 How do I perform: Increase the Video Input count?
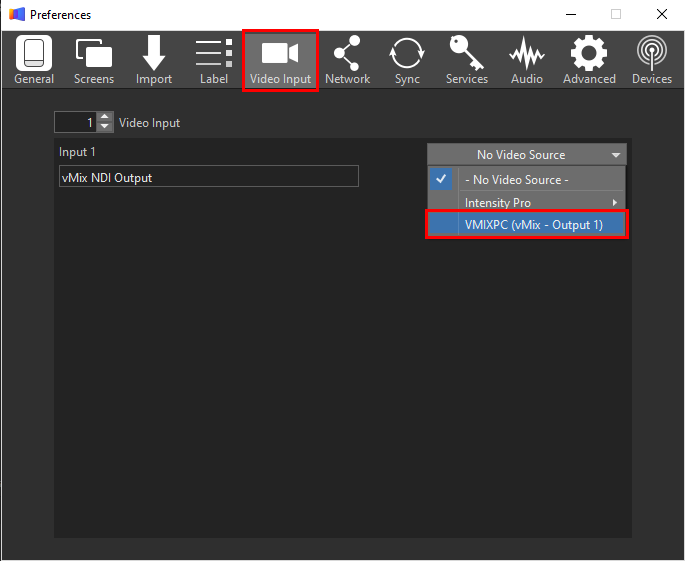[x=106, y=118]
